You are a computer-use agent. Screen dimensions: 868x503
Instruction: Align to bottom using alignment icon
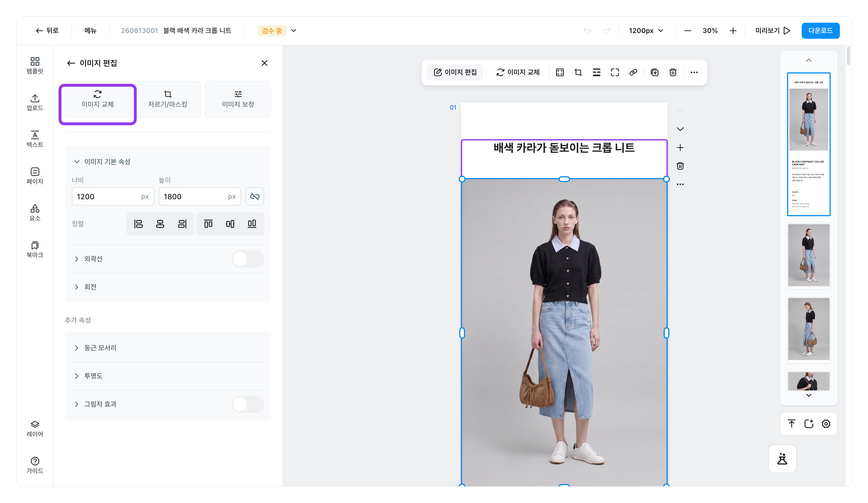[252, 224]
